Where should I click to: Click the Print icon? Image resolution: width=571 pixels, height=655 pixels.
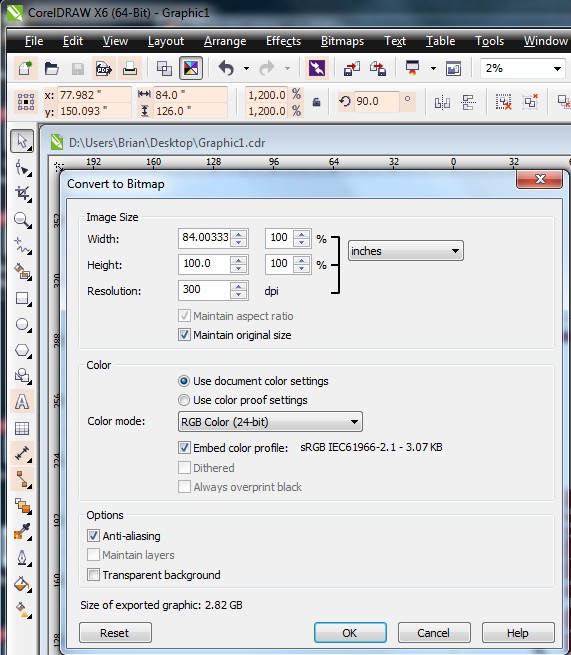click(130, 68)
